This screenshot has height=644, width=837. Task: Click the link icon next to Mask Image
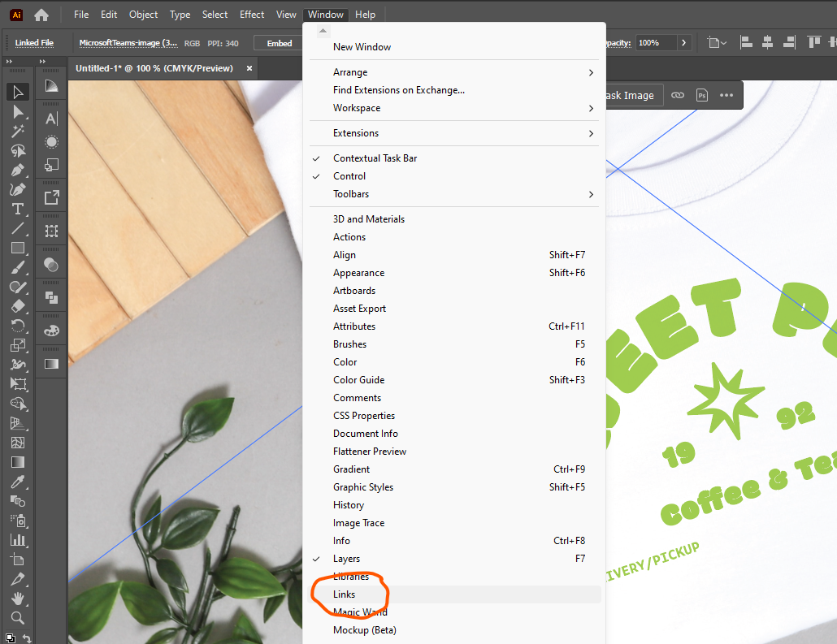point(678,95)
